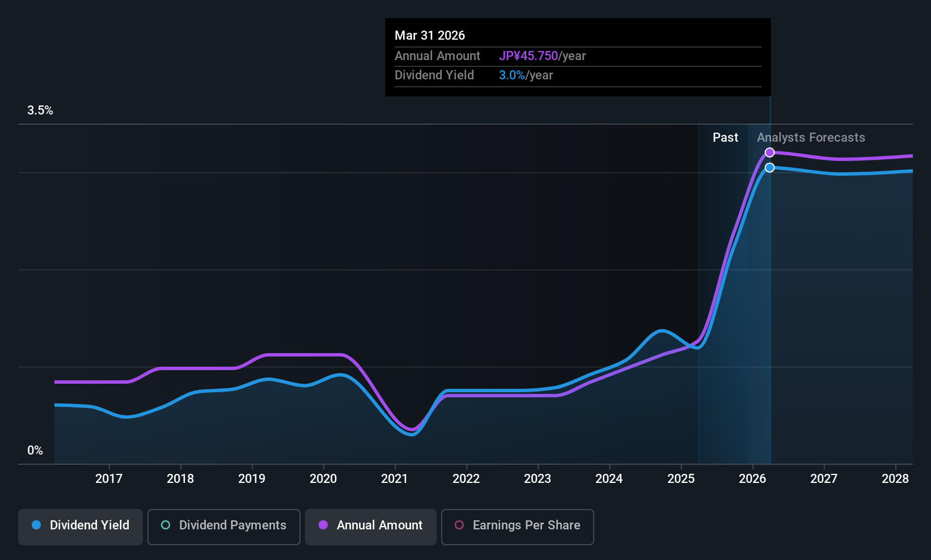Select the 2028 x-axis label
Screen dimensions: 931x560
(x=895, y=479)
